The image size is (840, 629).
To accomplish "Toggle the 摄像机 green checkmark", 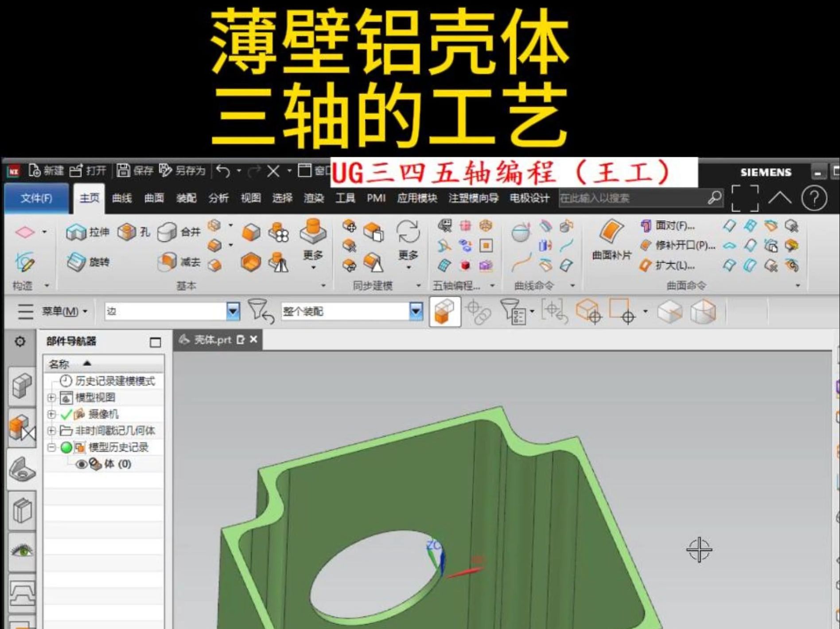I will coord(66,415).
